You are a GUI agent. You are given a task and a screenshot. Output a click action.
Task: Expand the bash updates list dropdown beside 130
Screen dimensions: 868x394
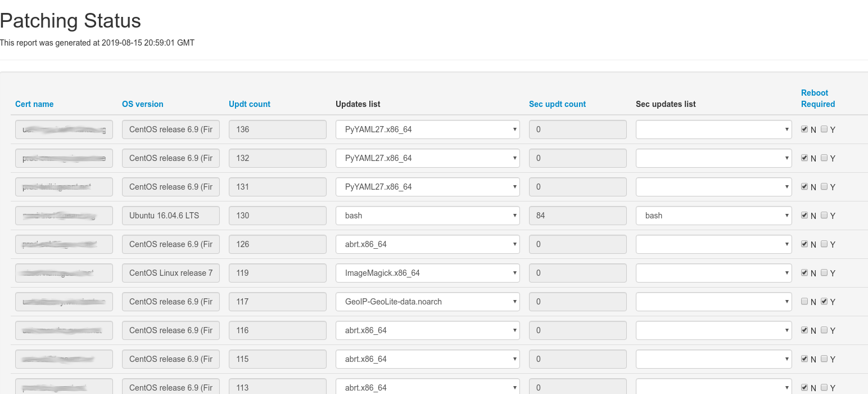pos(428,216)
